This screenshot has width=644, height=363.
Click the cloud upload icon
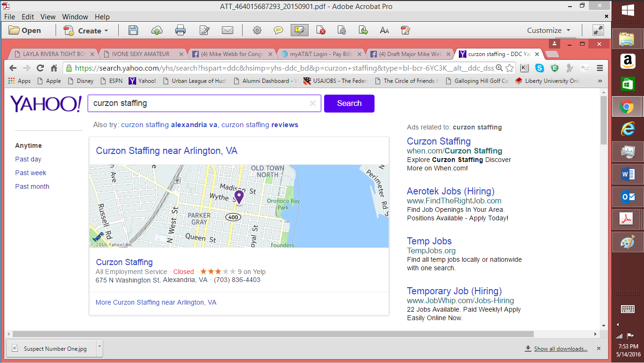(157, 31)
